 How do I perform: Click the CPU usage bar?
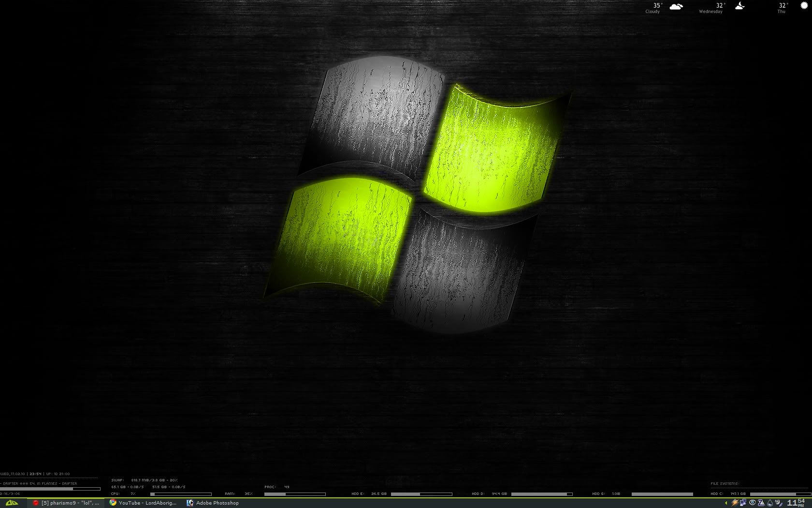coord(181,494)
